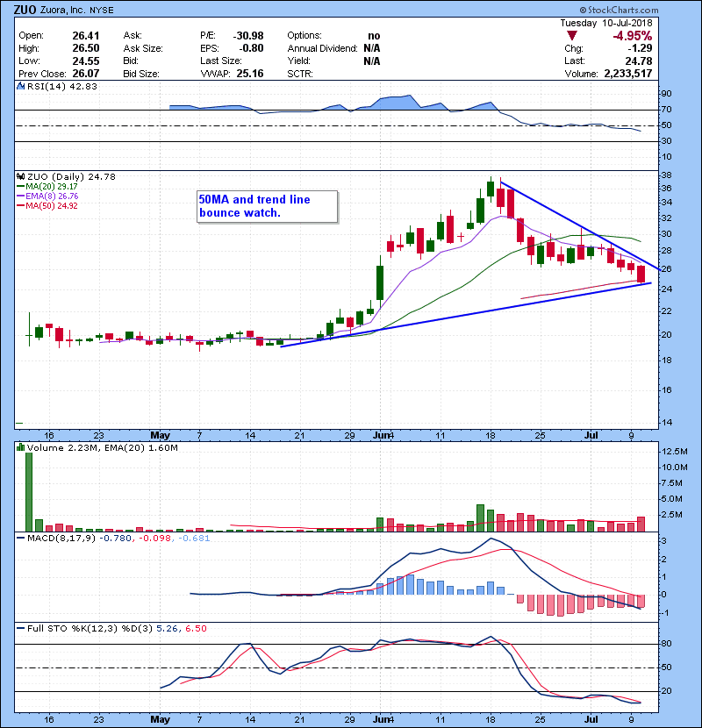Click the latest red candlestick touching the 50MA
The image size is (702, 728).
tap(641, 274)
